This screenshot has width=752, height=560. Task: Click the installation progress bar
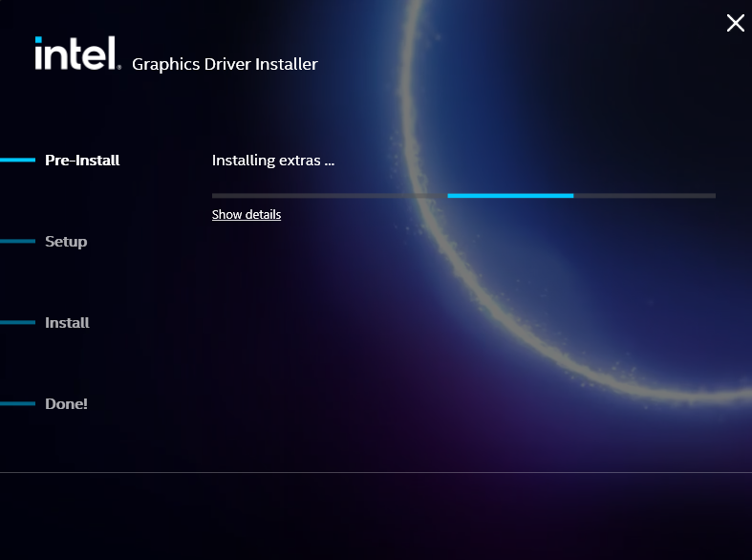(463, 196)
